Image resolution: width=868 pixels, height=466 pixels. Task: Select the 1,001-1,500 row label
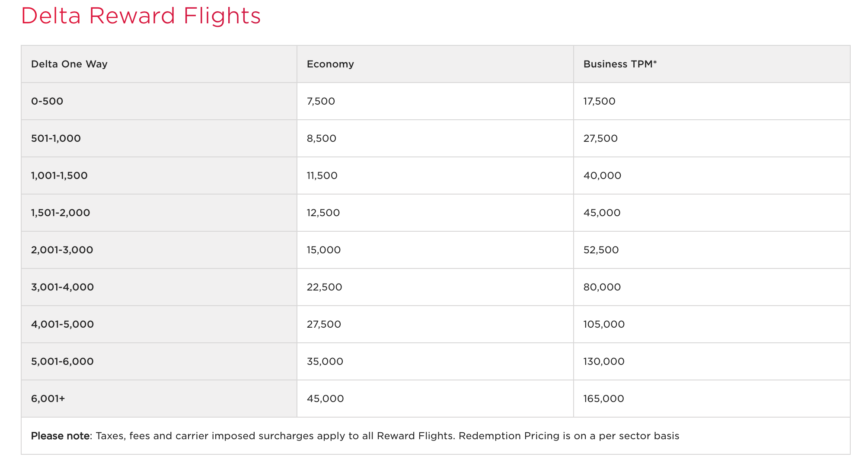point(59,176)
